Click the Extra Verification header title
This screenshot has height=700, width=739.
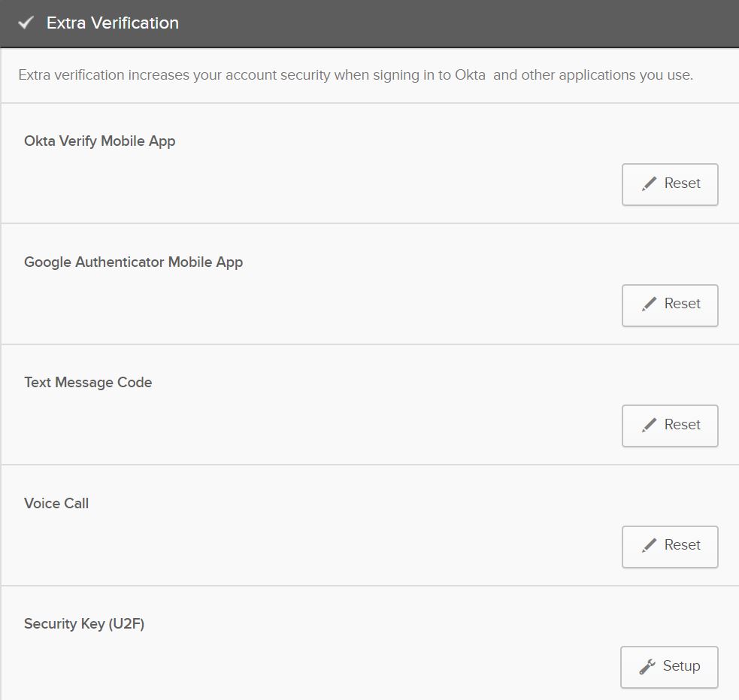[113, 23]
